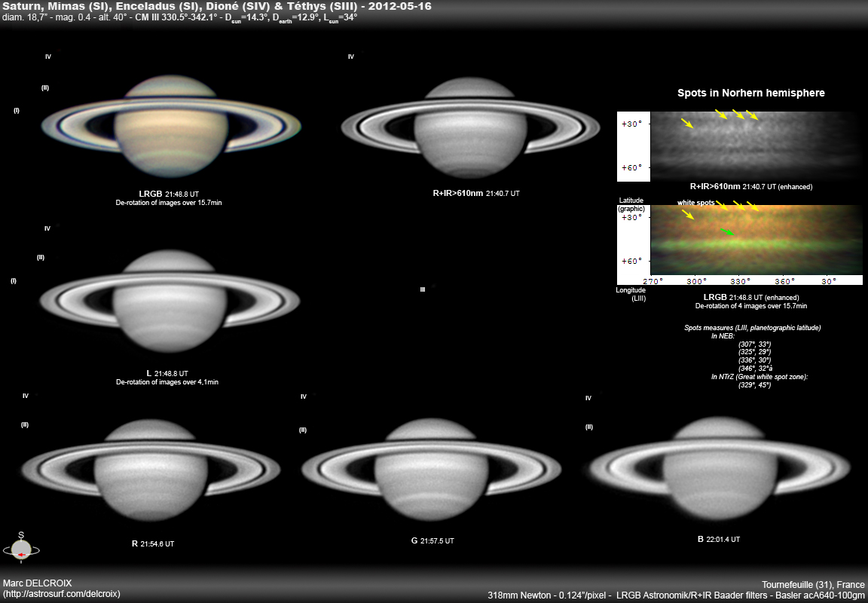This screenshot has height=603, width=868.
Task: Click the '(307°, 33°)' spot measurement
Action: coord(754,344)
